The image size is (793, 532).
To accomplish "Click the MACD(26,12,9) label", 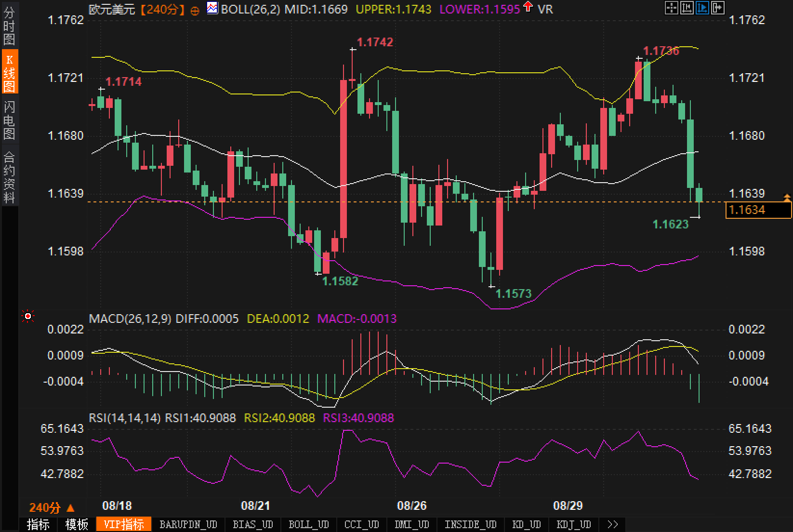I will 130,319.
